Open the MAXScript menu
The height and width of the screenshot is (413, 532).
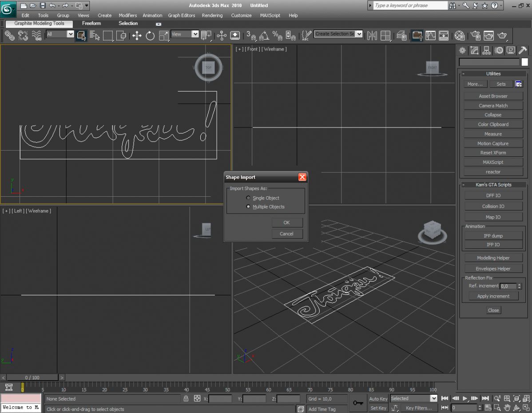(270, 15)
